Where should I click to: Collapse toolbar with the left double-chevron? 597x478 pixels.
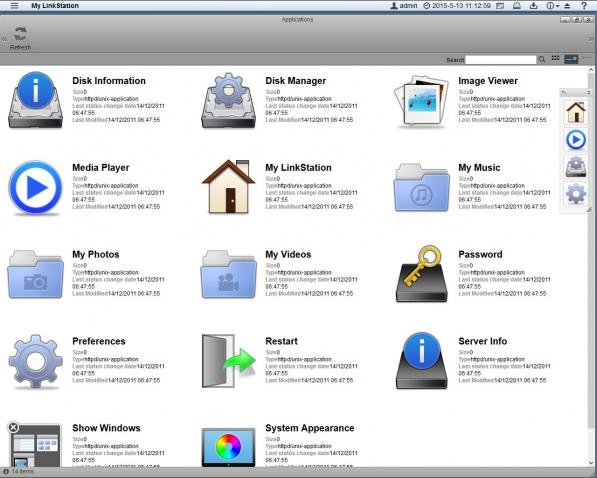4,38
